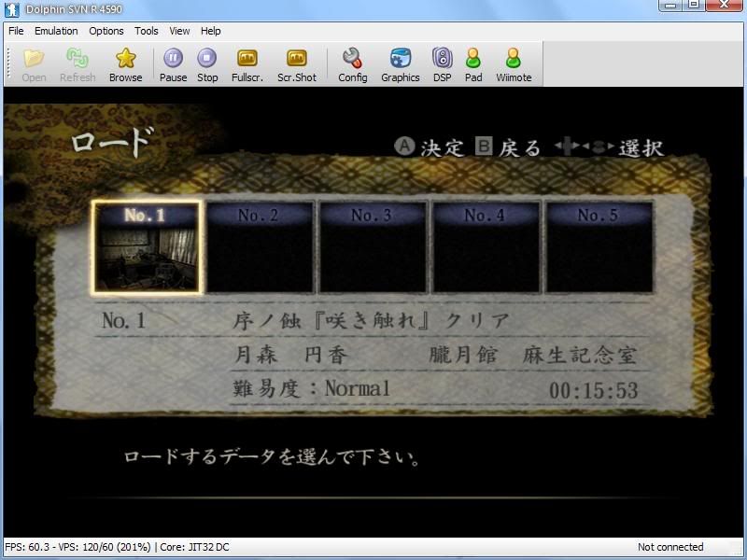This screenshot has height=560, width=747.
Task: Select empty save slot No. 4
Action: [x=486, y=246]
